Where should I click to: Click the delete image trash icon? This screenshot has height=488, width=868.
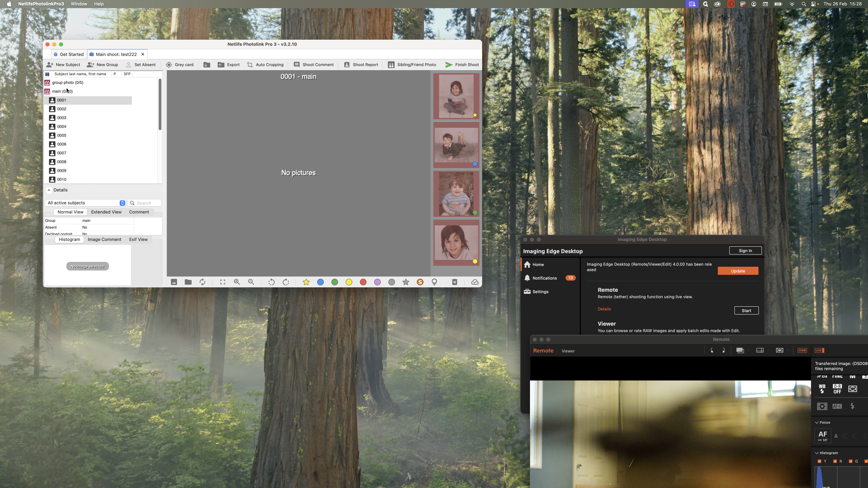454,282
